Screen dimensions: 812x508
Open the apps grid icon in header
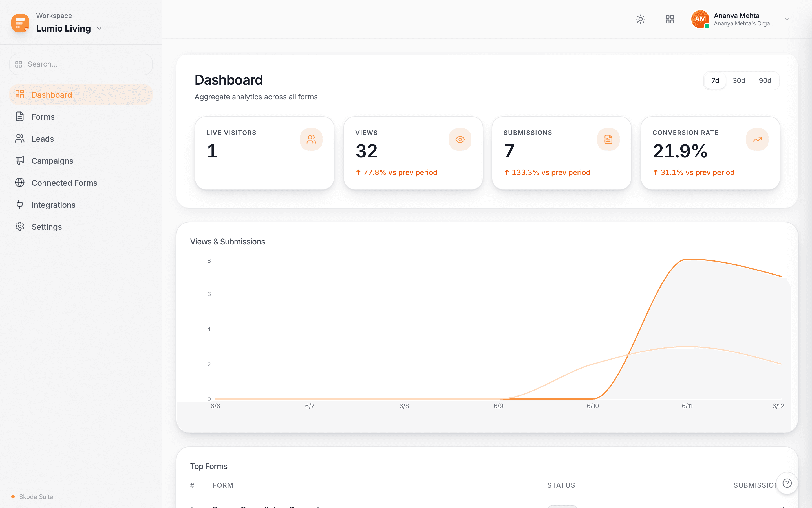pyautogui.click(x=670, y=19)
